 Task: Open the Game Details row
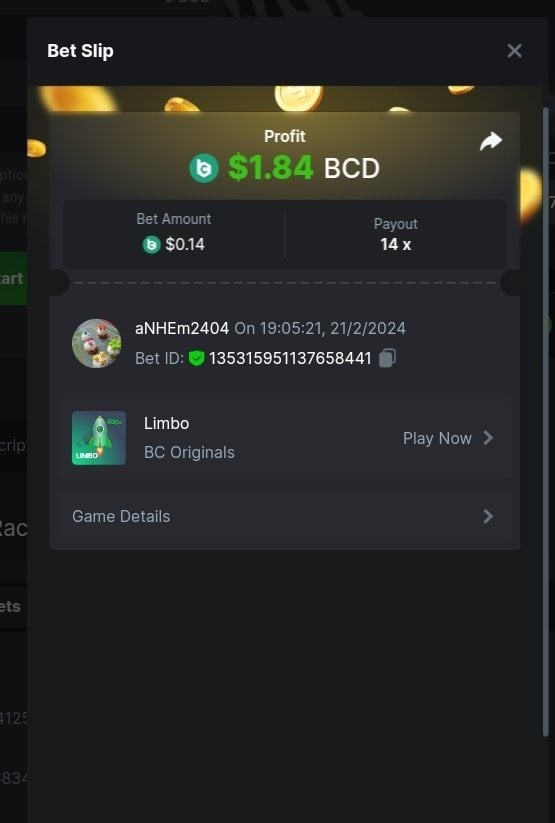[285, 516]
